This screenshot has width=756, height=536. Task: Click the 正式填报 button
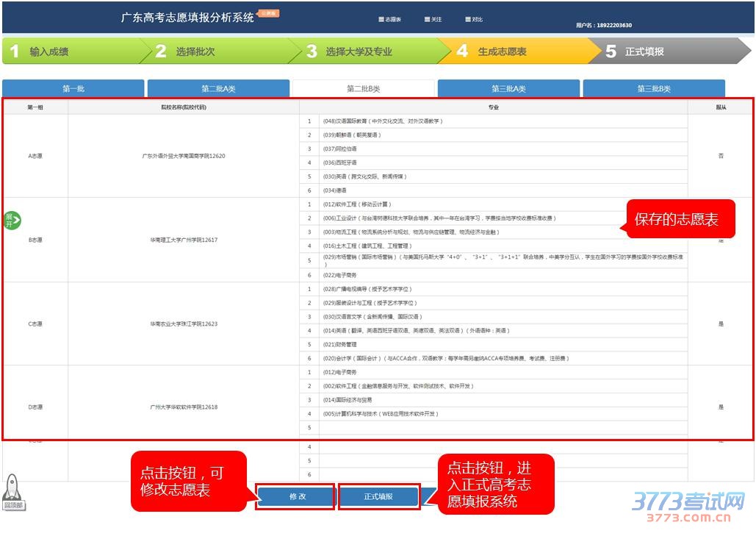[x=378, y=496]
